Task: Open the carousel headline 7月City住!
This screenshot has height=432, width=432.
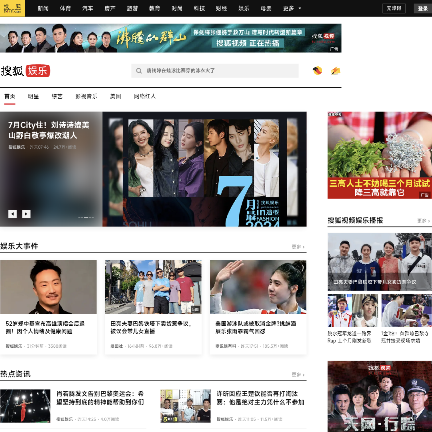Action: [49, 130]
